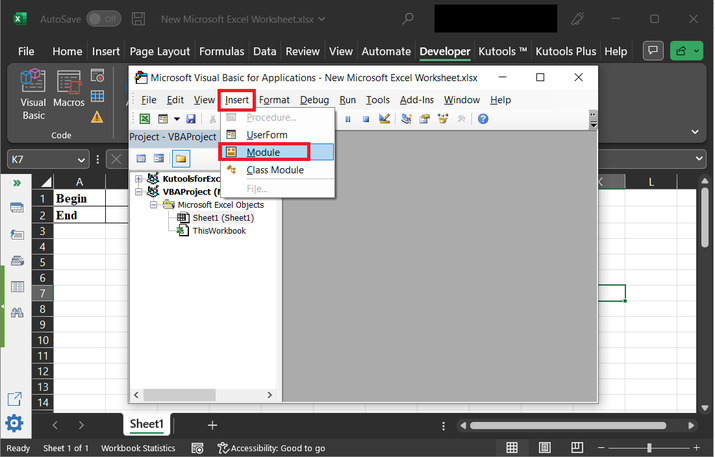715x457 pixels.
Task: Open Name Box dropdown arrow
Action: pos(81,160)
